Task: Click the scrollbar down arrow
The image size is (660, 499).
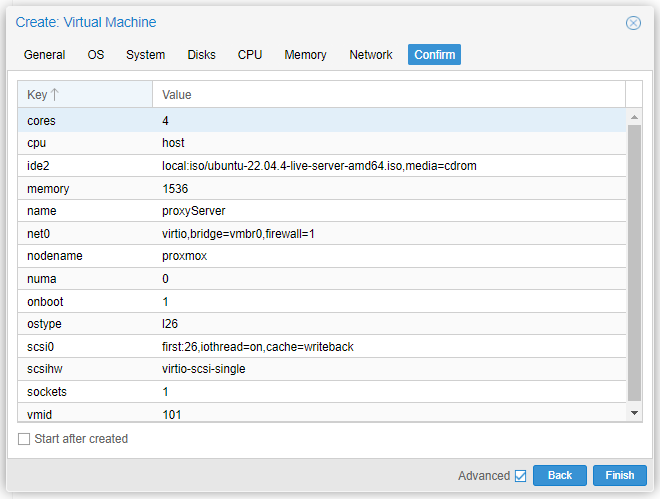Action: point(634,413)
